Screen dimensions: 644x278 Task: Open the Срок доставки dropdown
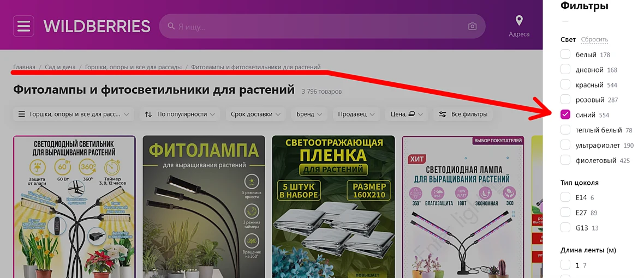coord(255,114)
